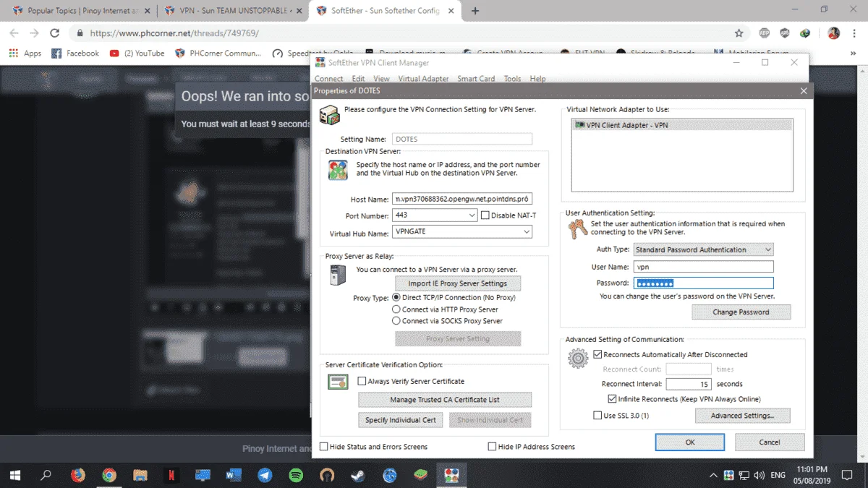
Task: Toggle Disable NAT-T checkbox
Action: tap(485, 215)
